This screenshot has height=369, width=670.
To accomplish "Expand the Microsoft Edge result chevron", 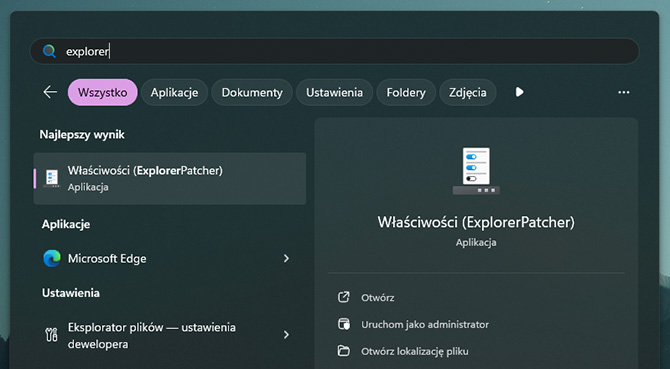I will [x=286, y=258].
